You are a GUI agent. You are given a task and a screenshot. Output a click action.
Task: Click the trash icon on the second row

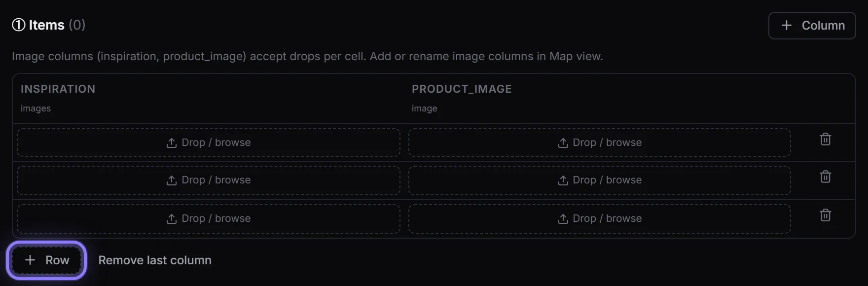[825, 177]
